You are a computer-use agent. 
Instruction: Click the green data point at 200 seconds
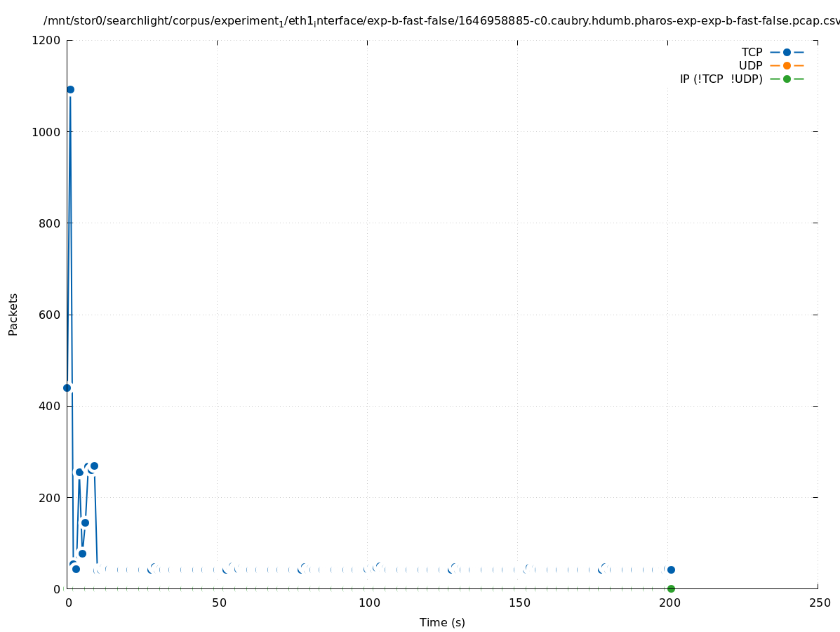click(x=671, y=588)
